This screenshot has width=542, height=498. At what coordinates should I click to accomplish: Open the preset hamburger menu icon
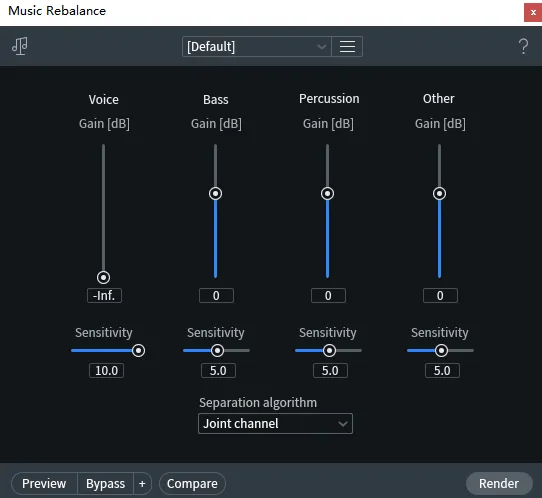tap(347, 46)
